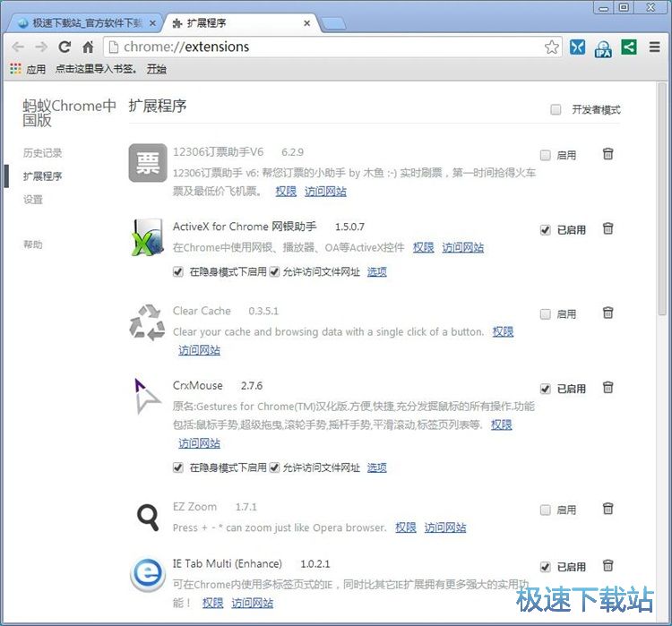Open the Chrome hamburger menu

(654, 47)
